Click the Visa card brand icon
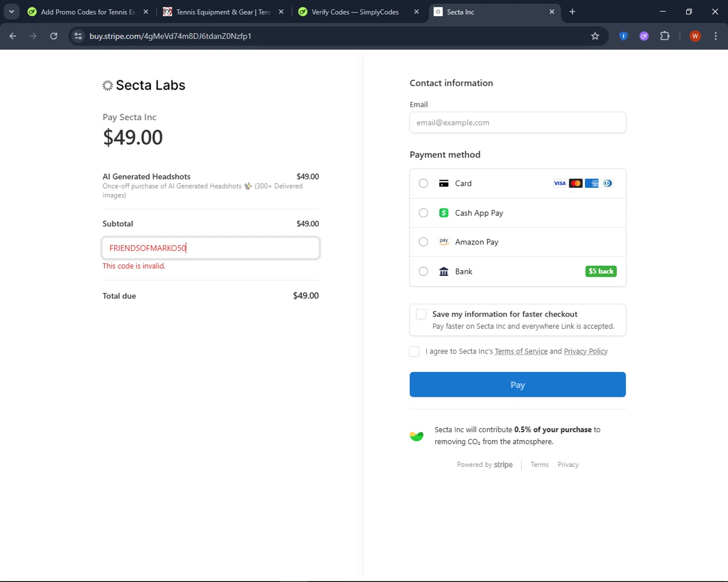 (x=560, y=183)
